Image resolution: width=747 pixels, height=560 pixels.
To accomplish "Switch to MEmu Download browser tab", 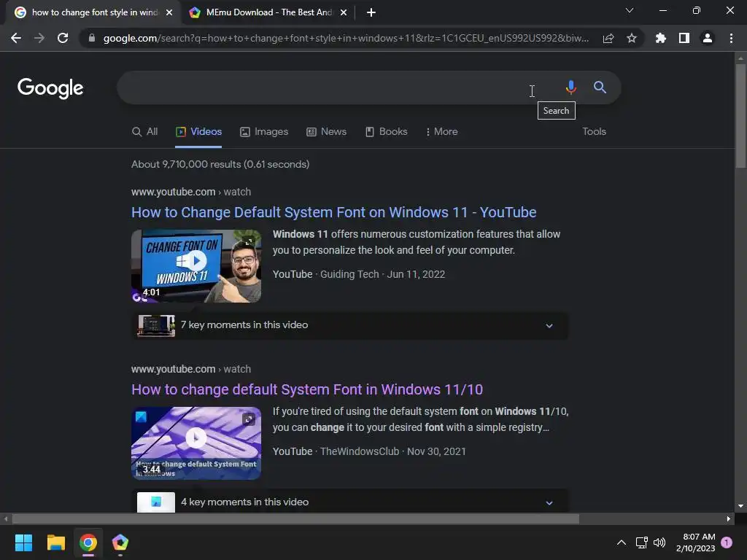I will coord(268,12).
